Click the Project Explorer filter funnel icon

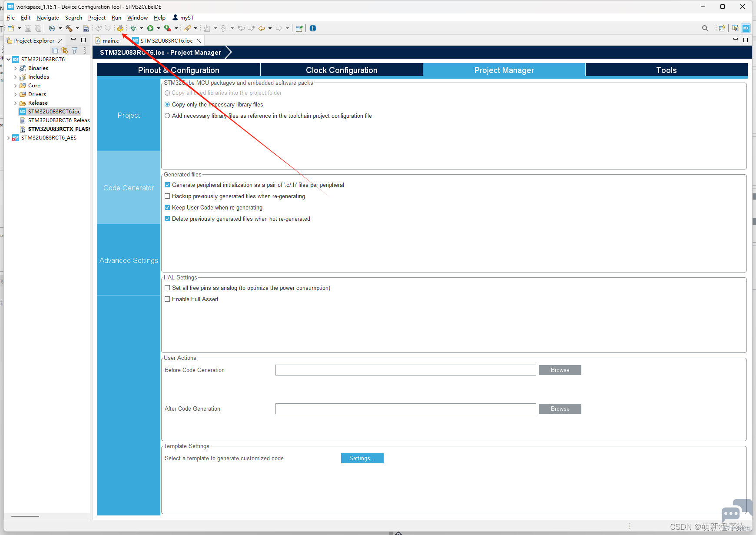[75, 51]
